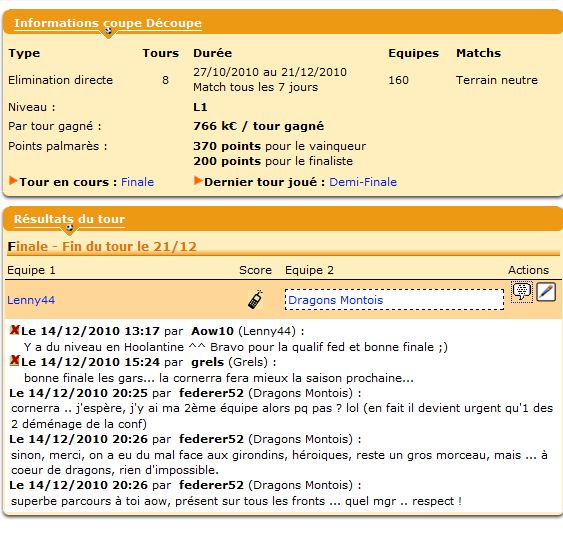Open the Lenny44 team link

tap(31, 300)
